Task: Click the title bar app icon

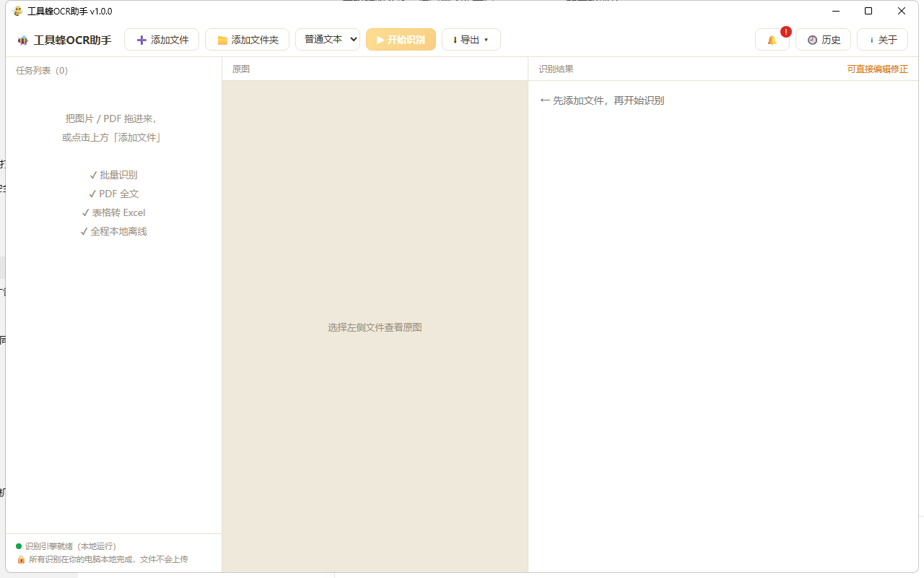Action: (18, 11)
